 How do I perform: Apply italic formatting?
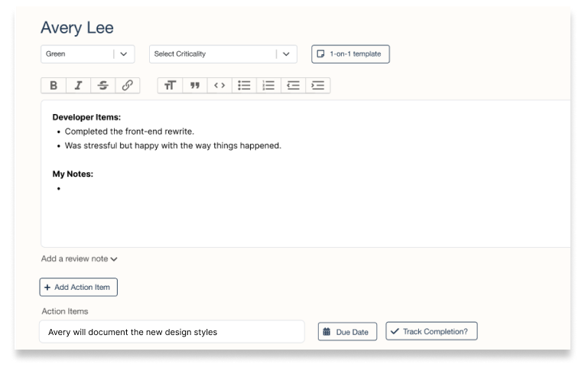(x=79, y=86)
